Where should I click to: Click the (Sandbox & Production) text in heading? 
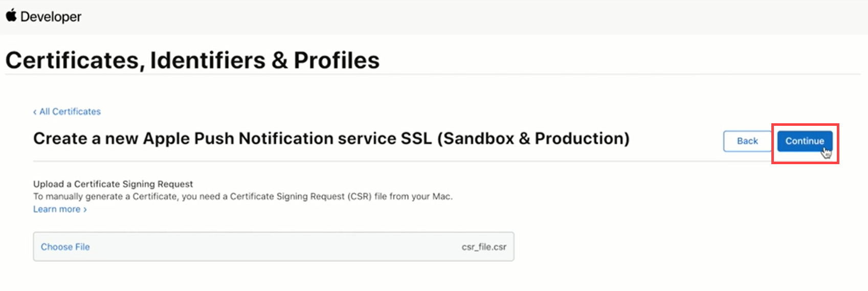tap(533, 139)
